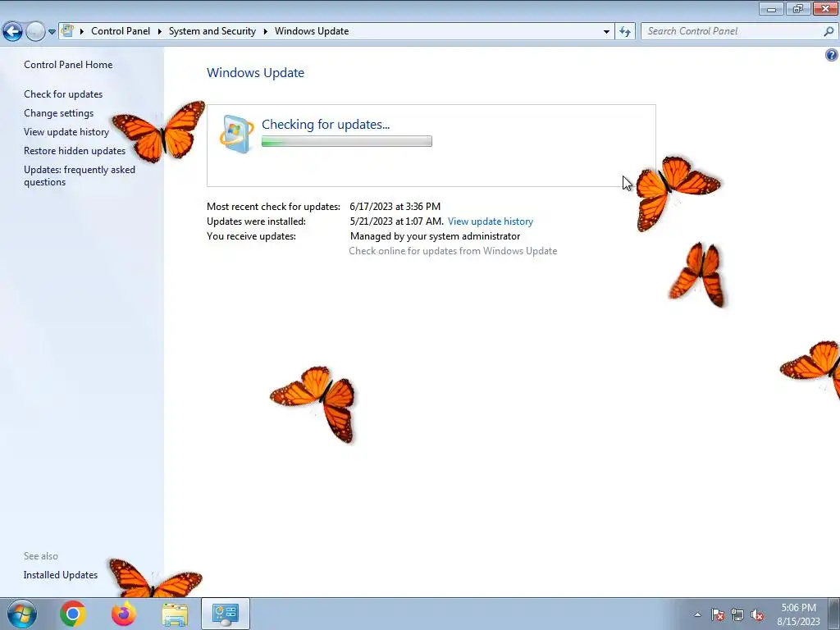Open Control Panel Home
The image size is (840, 630).
68,65
